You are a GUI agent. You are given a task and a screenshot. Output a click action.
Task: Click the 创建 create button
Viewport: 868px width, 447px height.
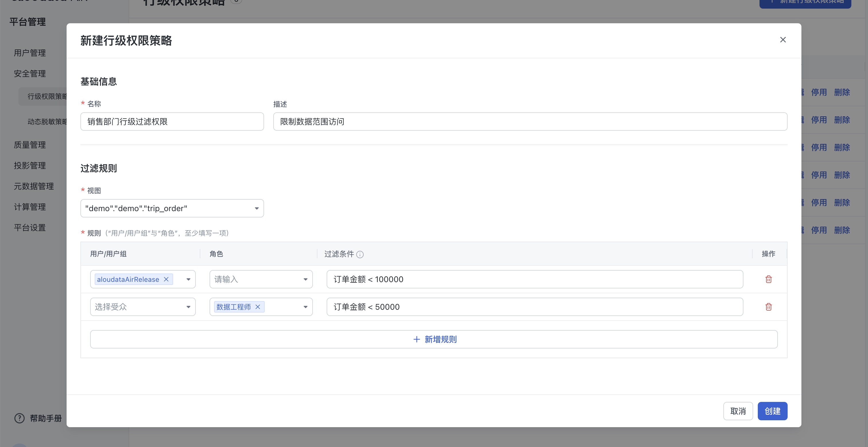[x=772, y=411]
